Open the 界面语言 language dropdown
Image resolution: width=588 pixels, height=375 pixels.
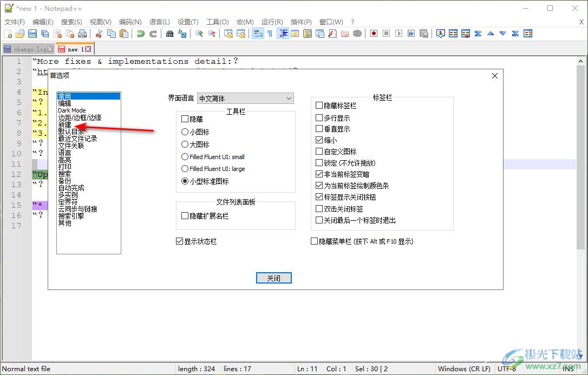[x=245, y=98]
